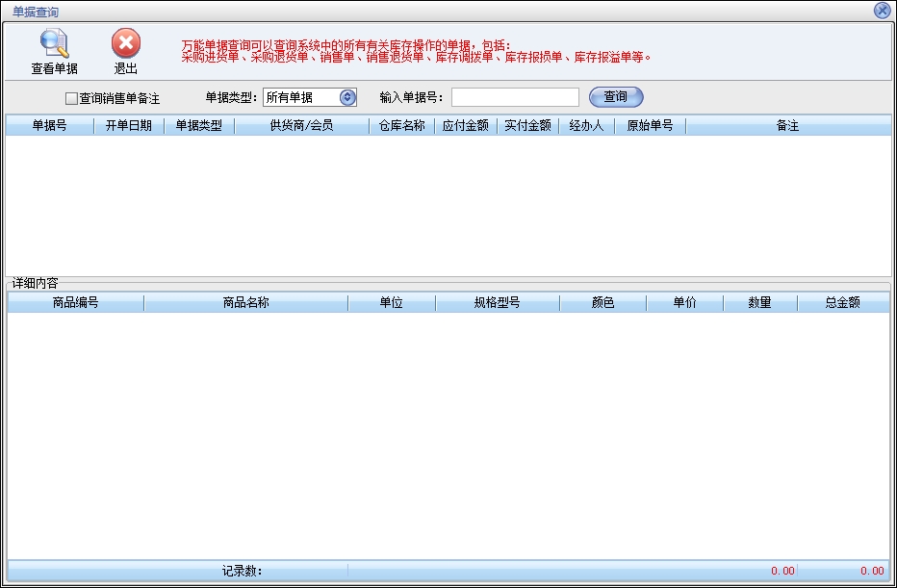Click the 规格型号 column header
This screenshot has width=897, height=588.
(497, 303)
